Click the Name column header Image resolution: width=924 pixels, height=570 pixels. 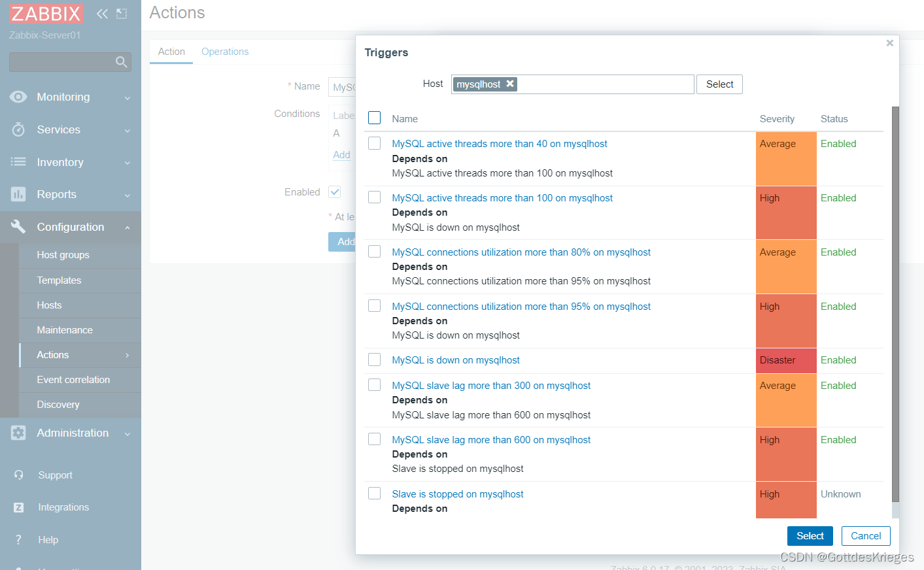(x=405, y=119)
